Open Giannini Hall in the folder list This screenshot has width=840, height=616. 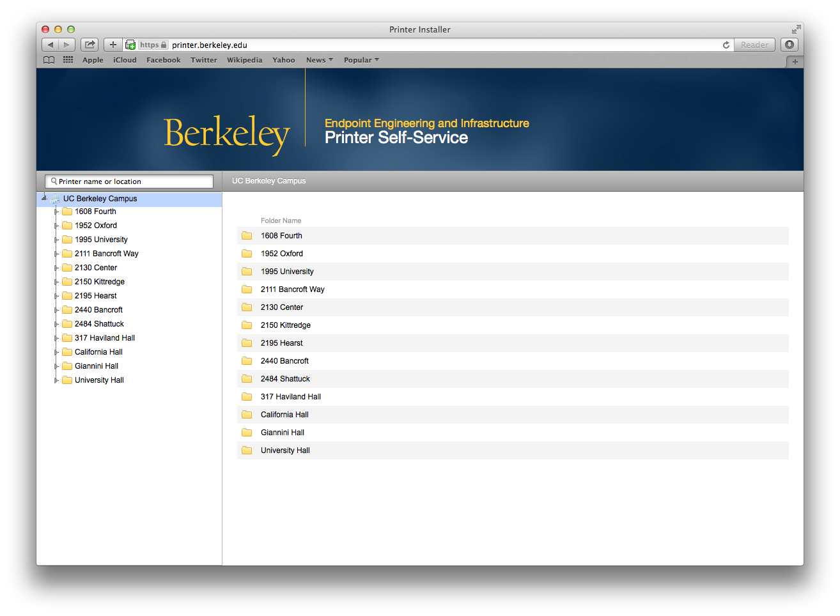(283, 433)
